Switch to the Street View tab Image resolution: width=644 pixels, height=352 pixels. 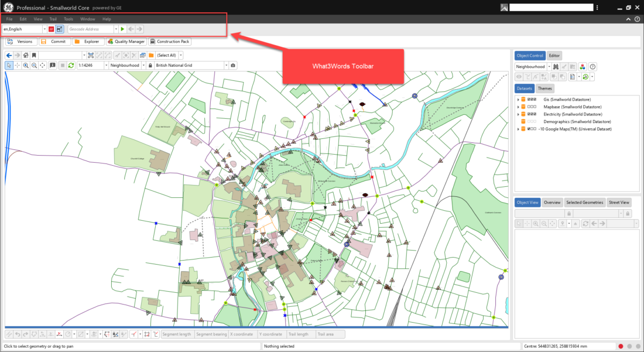coord(619,203)
